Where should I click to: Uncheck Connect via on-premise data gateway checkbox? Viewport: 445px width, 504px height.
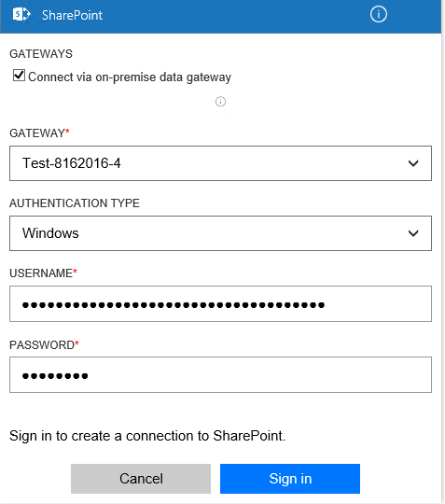click(x=19, y=76)
